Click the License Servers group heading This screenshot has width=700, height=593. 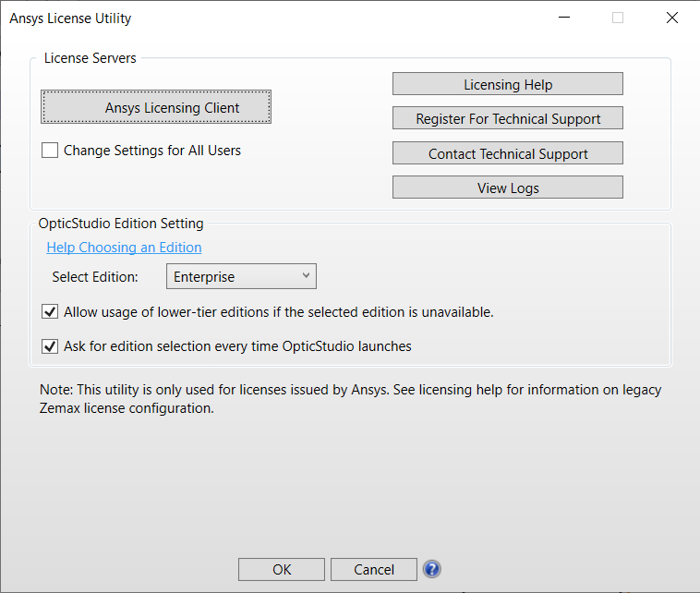[x=91, y=58]
